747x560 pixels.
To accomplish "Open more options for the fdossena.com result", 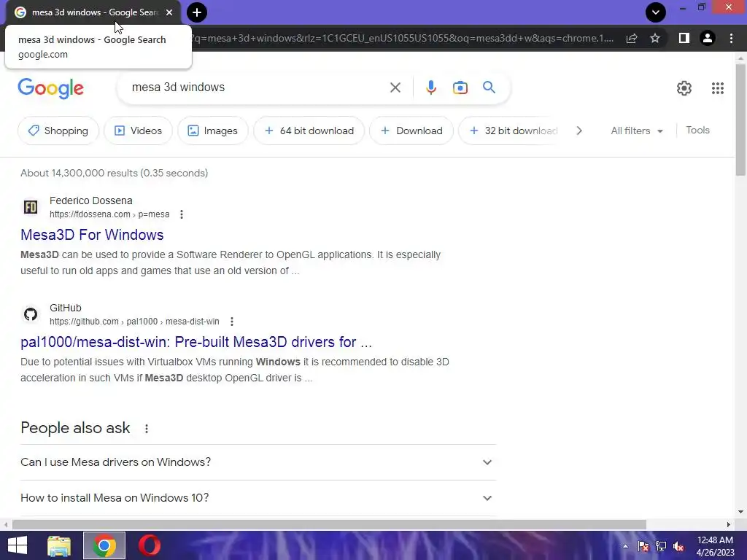I will click(182, 214).
